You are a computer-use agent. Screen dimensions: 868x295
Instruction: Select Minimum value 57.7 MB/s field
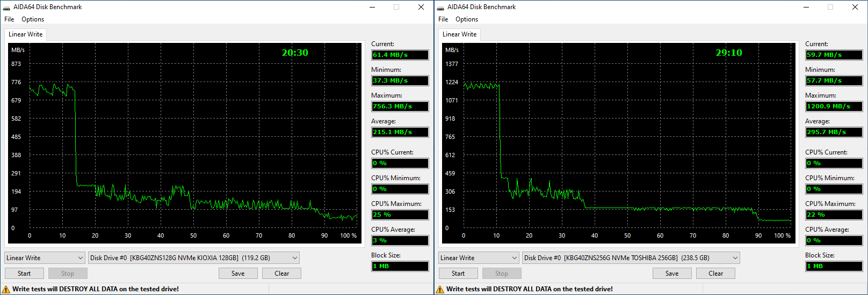tap(834, 80)
